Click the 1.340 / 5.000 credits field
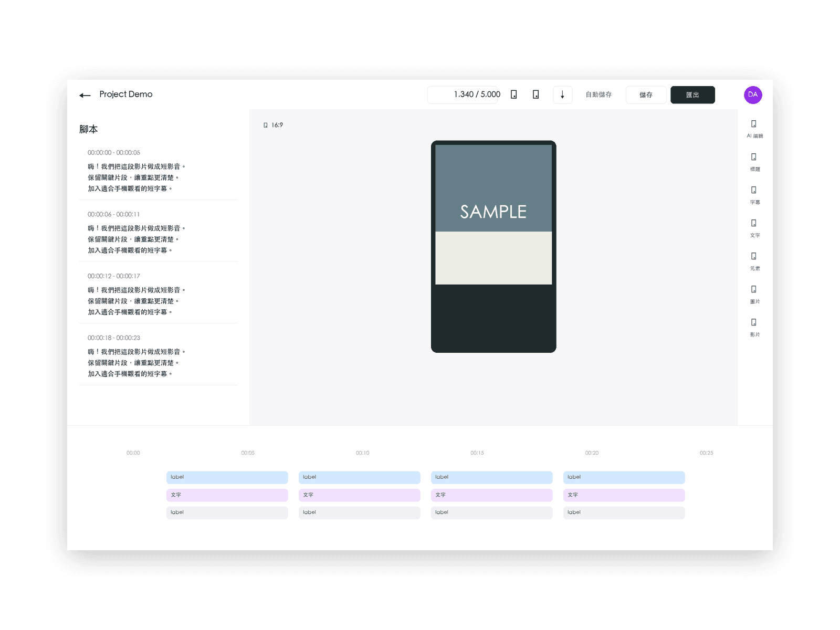The height and width of the screenshot is (630, 840). pos(463,94)
